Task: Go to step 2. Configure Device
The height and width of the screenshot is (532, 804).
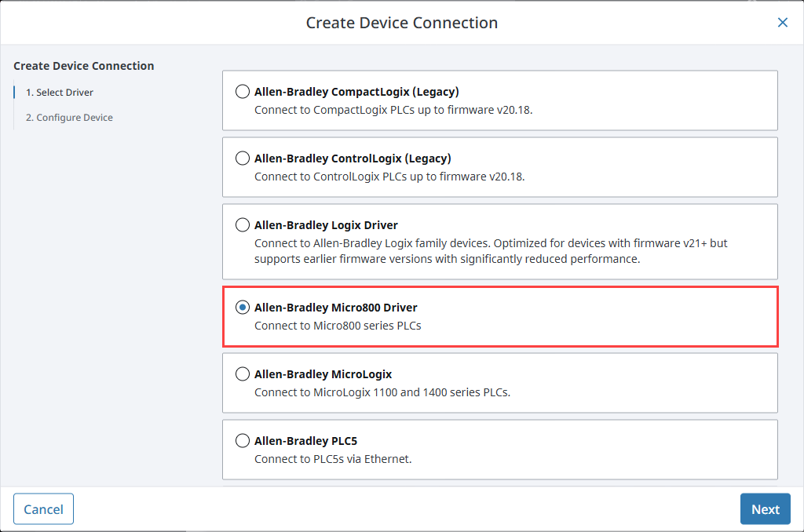Action: click(69, 118)
